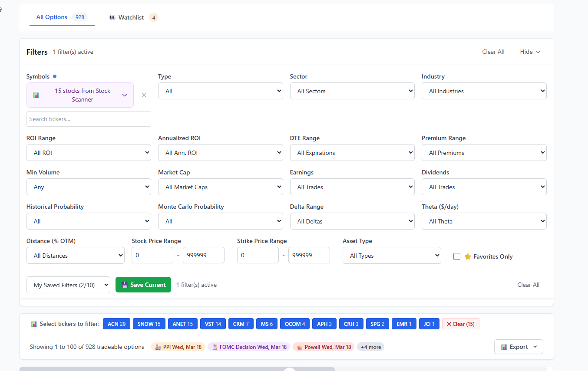588x371 pixels.
Task: Open the Industry dropdown
Action: [x=484, y=91]
